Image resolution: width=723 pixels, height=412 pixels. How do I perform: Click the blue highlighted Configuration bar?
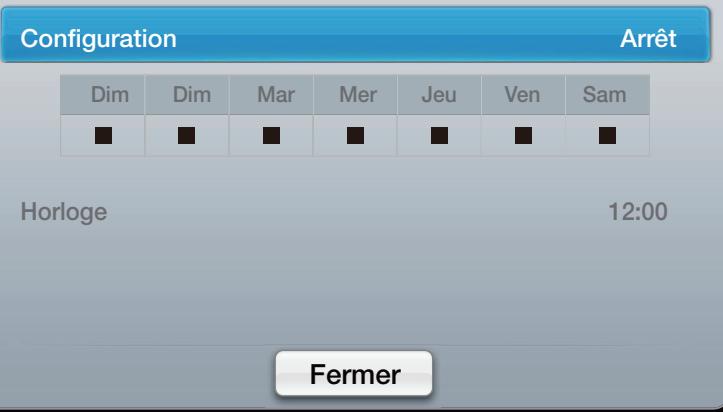tap(361, 40)
